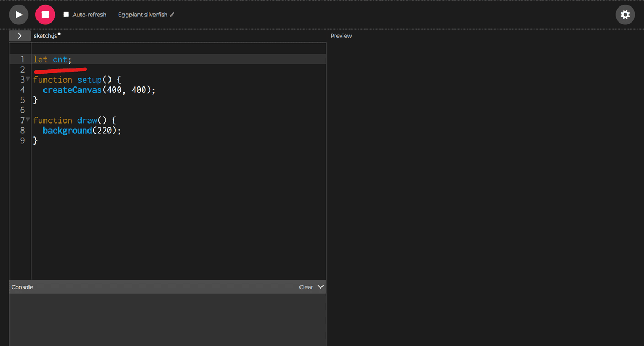Click line number 2 in the gutter
This screenshot has width=644, height=346.
click(x=23, y=69)
